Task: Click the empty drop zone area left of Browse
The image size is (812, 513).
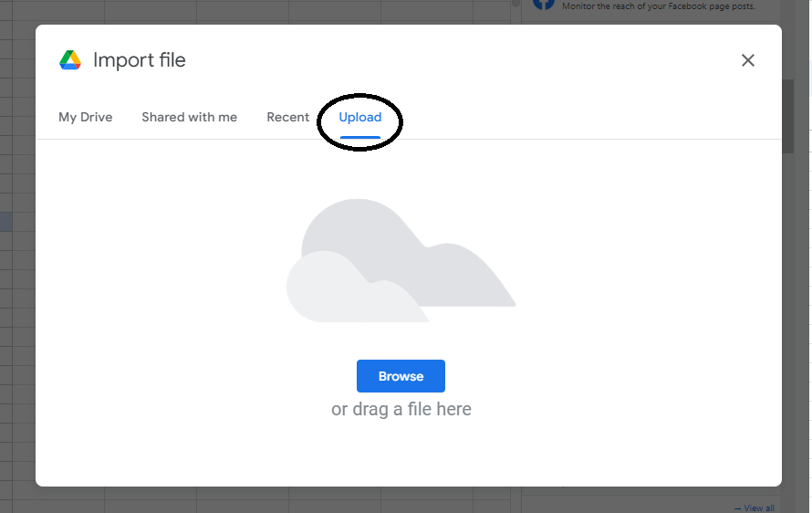Action: [x=182, y=376]
